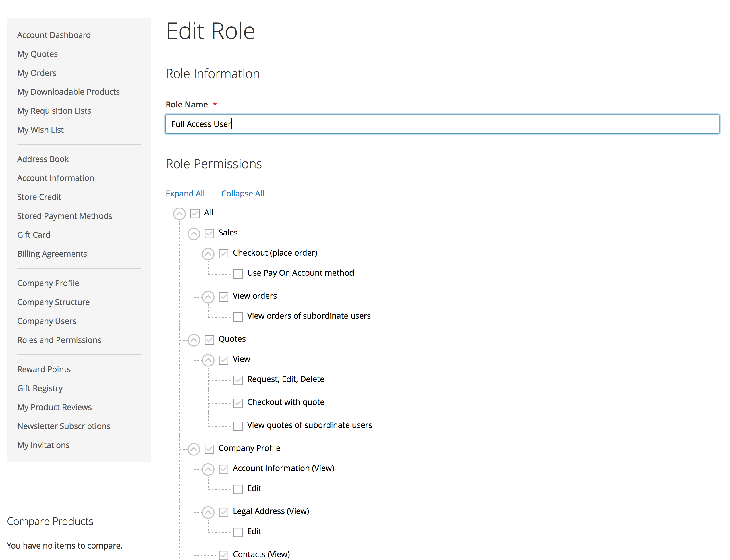Collapse the View orders node
Screen dimensions: 730x560
click(x=208, y=297)
